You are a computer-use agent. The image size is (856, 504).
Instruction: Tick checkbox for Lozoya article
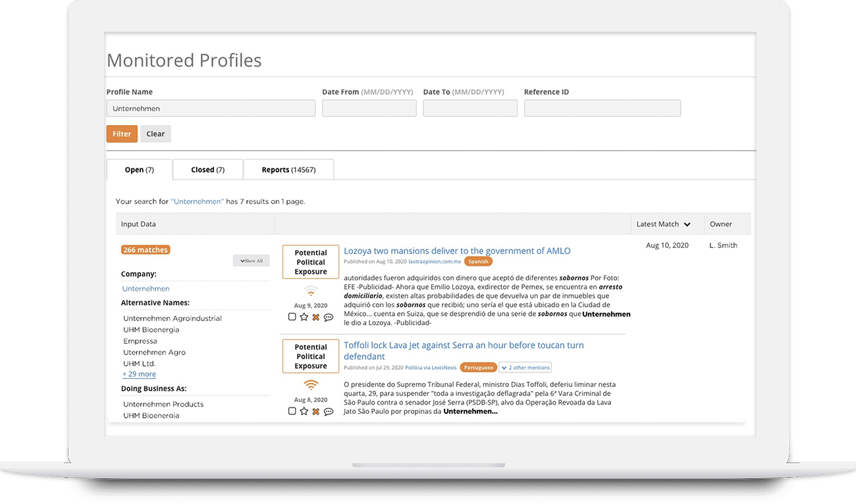point(292,317)
